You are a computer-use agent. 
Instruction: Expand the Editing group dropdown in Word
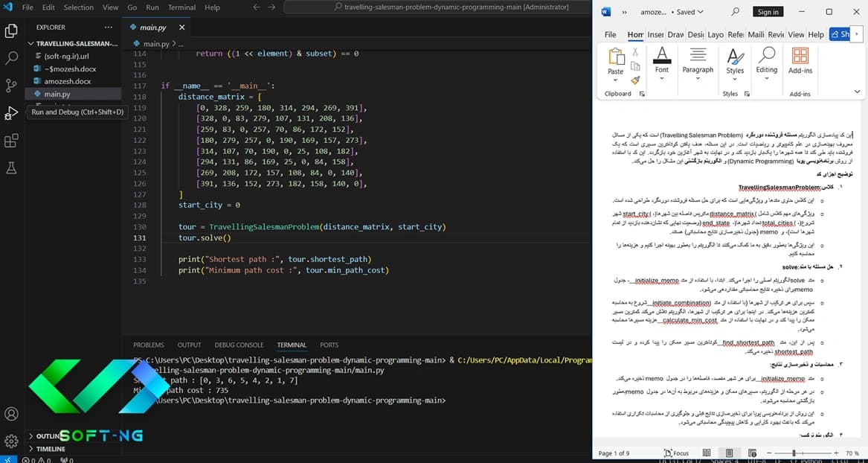coord(767,78)
